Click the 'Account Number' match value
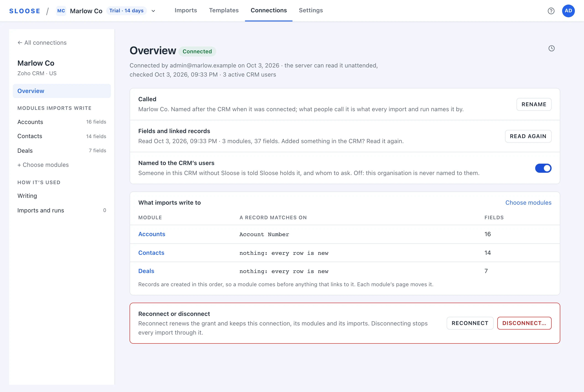The height and width of the screenshot is (392, 584). [264, 235]
